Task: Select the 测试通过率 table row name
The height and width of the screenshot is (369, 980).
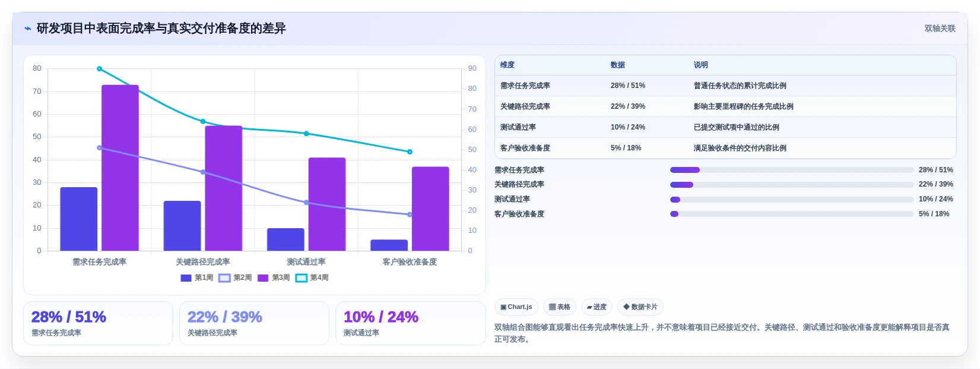Action: point(518,127)
